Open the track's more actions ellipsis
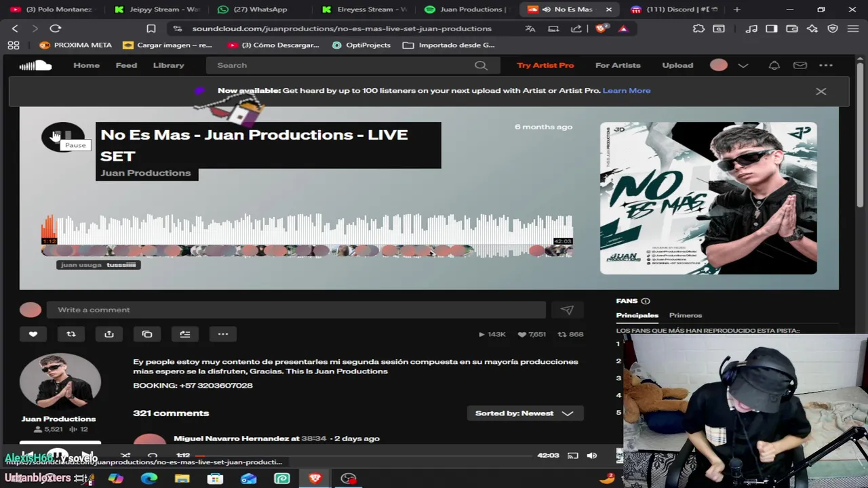 [222, 334]
